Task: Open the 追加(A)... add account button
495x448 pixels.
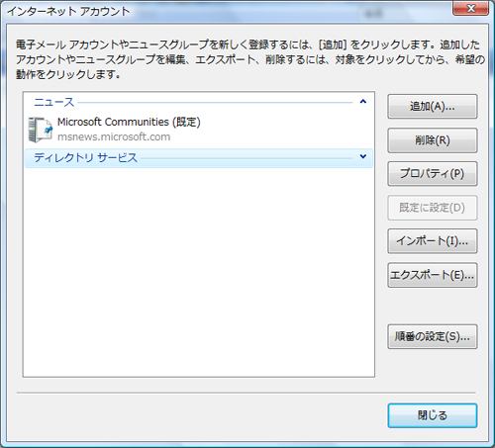Action: (x=433, y=107)
